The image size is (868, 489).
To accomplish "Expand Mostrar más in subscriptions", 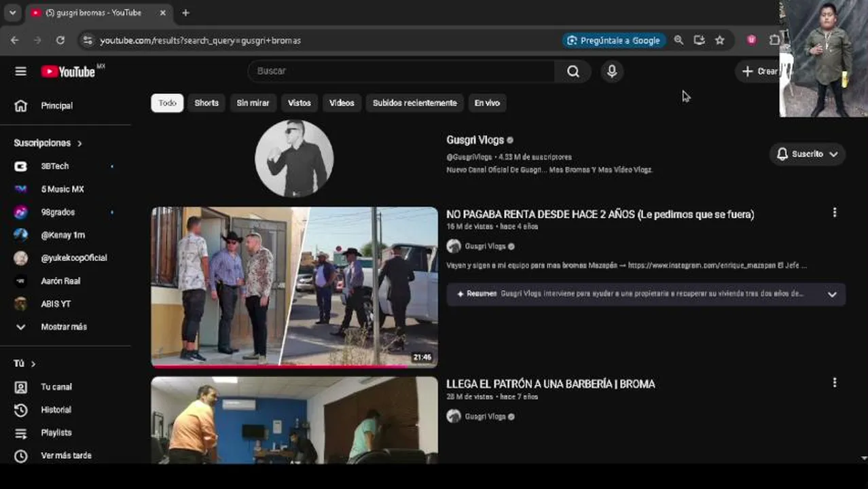I will pos(65,327).
